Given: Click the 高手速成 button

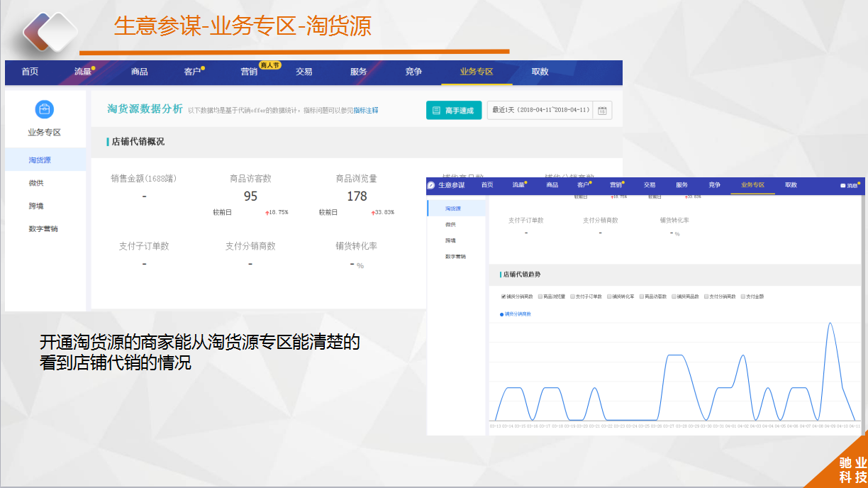Looking at the screenshot, I should [454, 110].
